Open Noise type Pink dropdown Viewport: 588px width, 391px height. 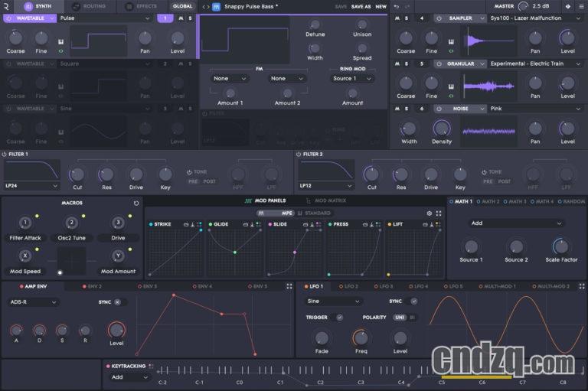(535, 109)
